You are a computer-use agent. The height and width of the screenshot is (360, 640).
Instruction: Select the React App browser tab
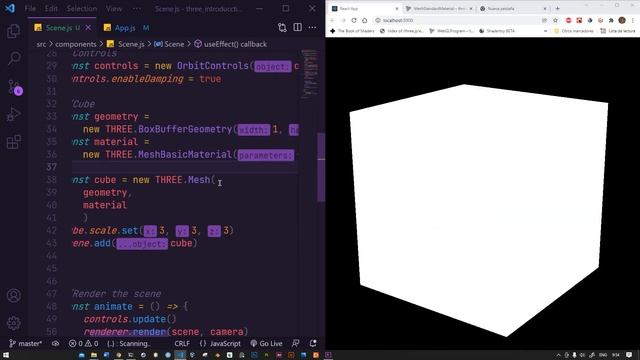(x=365, y=9)
